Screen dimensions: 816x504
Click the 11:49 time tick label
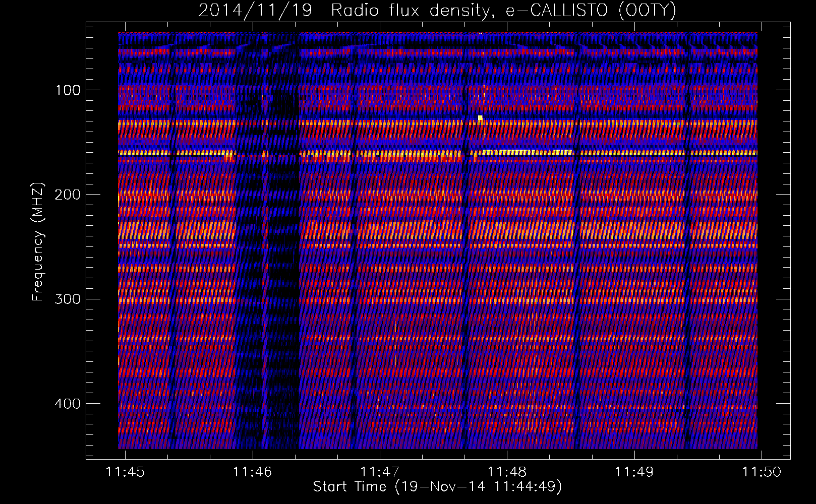pyautogui.click(x=634, y=472)
